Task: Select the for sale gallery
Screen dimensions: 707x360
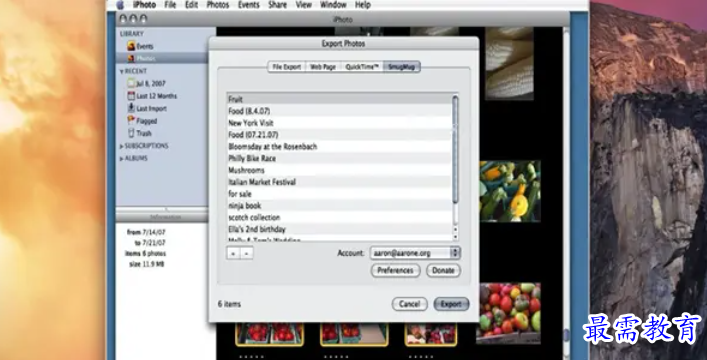Action: point(339,194)
